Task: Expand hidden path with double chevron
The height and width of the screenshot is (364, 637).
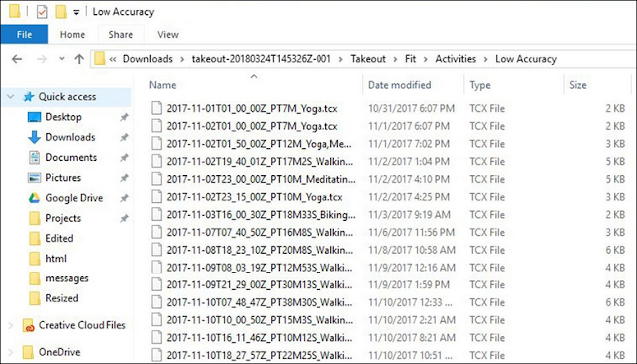Action: (x=113, y=59)
